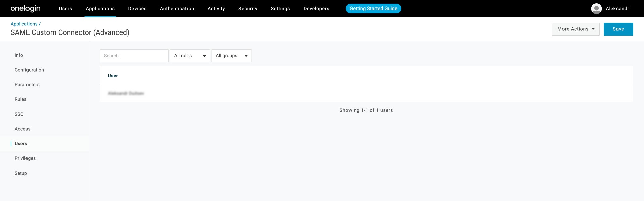The image size is (644, 201).
Task: Open the Authentication top menu
Action: click(177, 9)
